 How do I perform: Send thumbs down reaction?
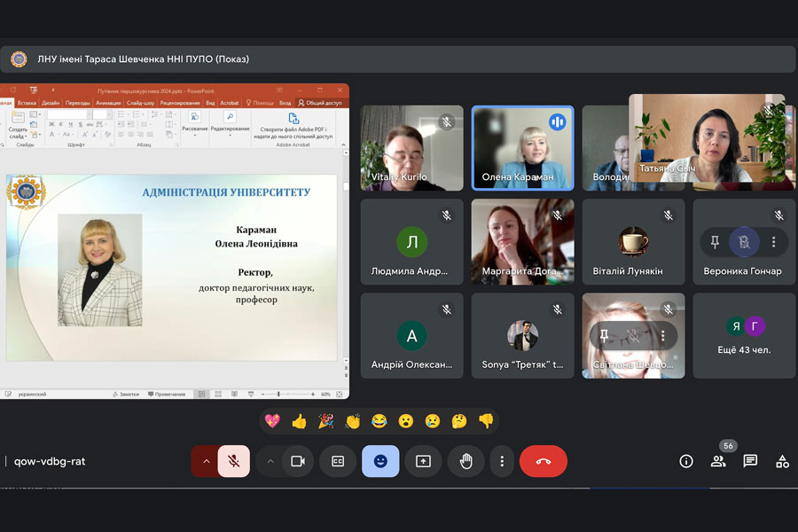[486, 421]
